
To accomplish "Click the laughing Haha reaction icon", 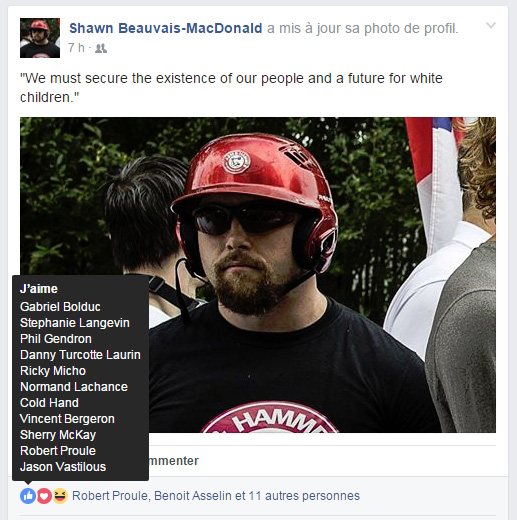I will (60, 496).
